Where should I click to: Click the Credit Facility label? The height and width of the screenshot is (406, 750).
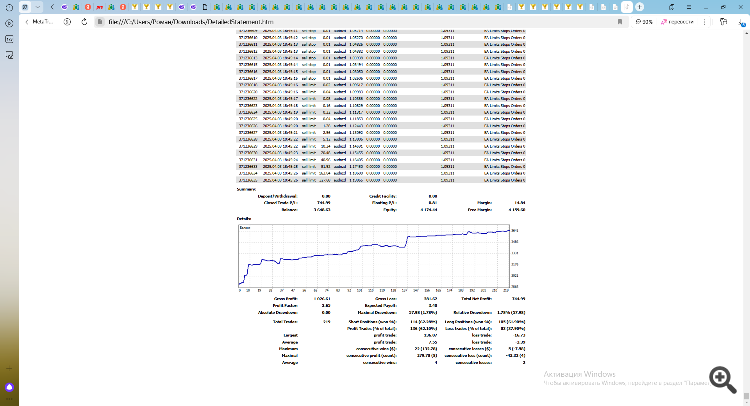[383, 196]
